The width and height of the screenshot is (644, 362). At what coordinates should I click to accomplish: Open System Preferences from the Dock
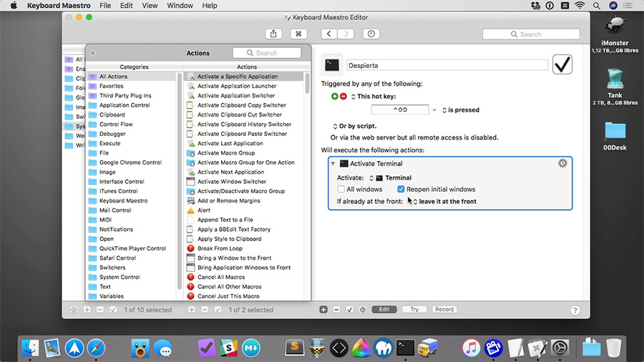click(x=560, y=348)
